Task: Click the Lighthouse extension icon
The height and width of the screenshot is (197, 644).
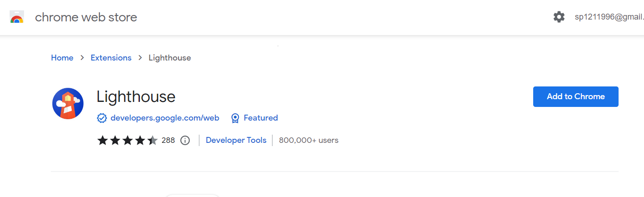Action: click(68, 103)
